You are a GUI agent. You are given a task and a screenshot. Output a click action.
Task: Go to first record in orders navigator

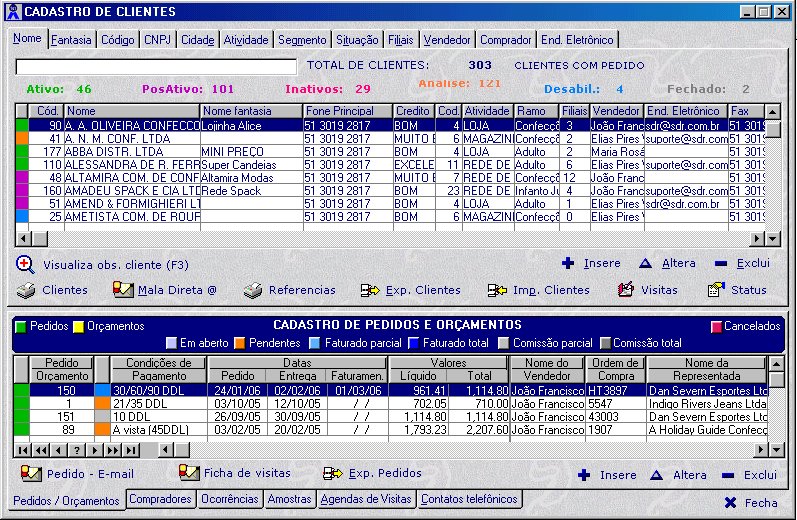(23, 450)
